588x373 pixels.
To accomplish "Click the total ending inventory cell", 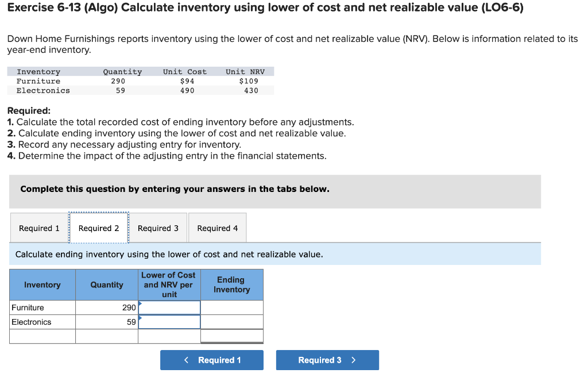I will 231,336.
